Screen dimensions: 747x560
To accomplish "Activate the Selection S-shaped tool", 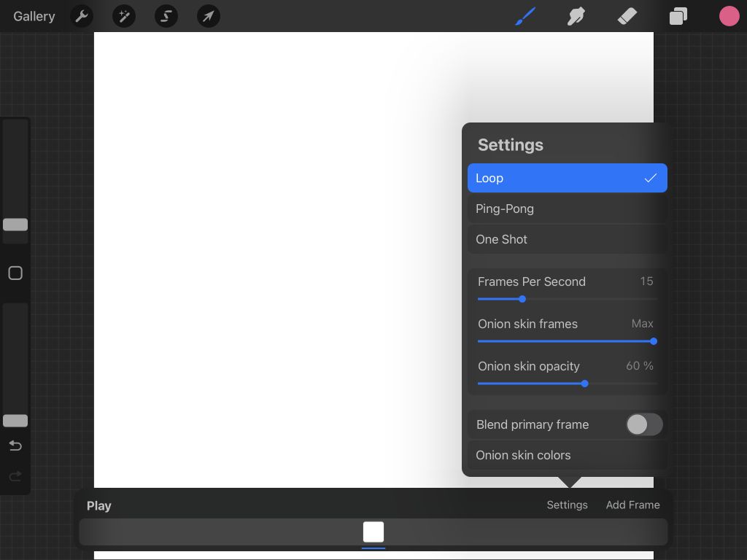I will (166, 16).
